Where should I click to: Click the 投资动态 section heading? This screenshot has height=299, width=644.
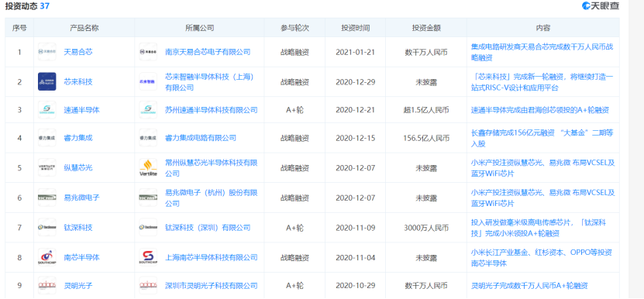click(28, 6)
